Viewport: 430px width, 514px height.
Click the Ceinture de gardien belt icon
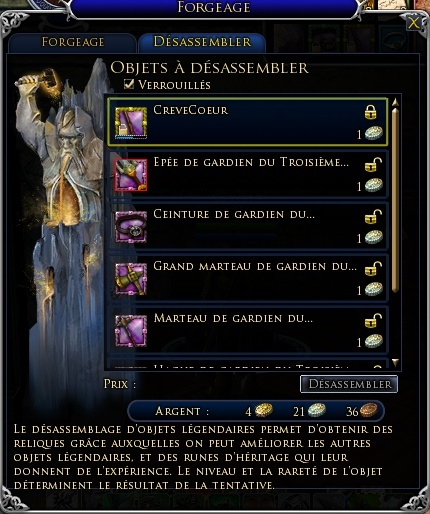(x=131, y=227)
